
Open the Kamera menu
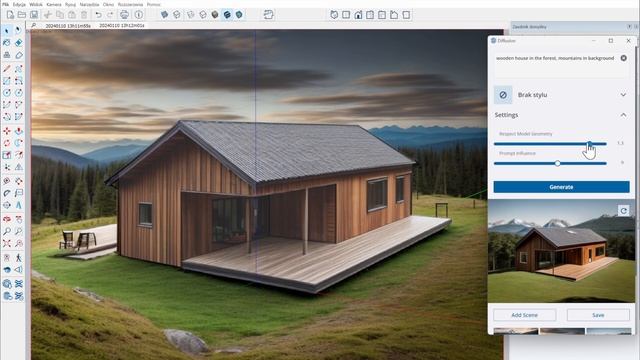[54, 4]
